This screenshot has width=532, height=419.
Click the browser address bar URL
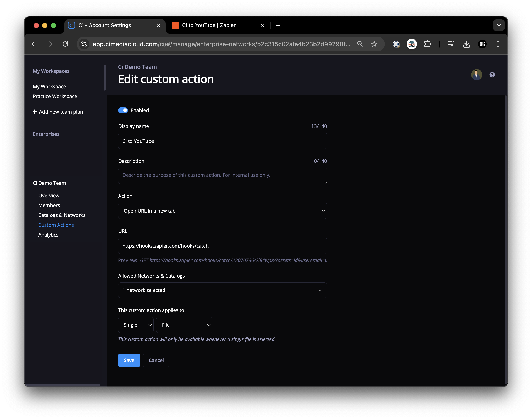221,44
